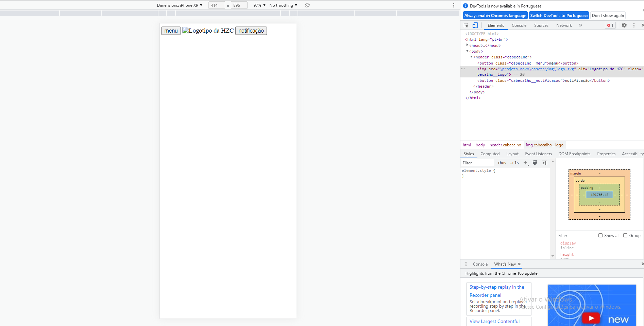Viewport: 644px width, 326px height.
Task: Click the rotate device icon
Action: click(307, 5)
